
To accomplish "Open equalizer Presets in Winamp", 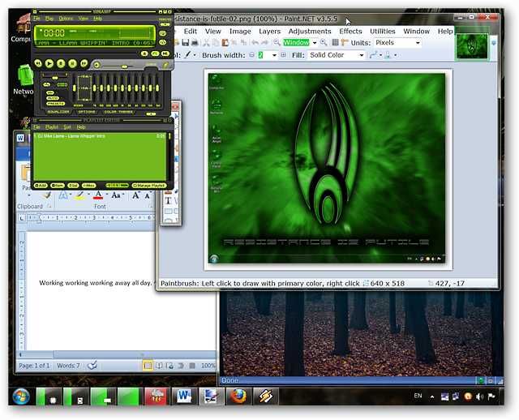I will (x=56, y=104).
